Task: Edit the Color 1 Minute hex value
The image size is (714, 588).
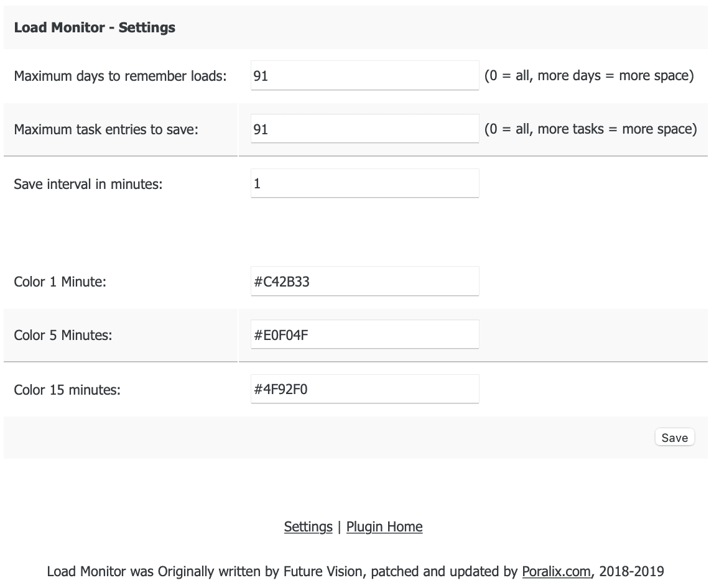Action: pyautogui.click(x=364, y=281)
